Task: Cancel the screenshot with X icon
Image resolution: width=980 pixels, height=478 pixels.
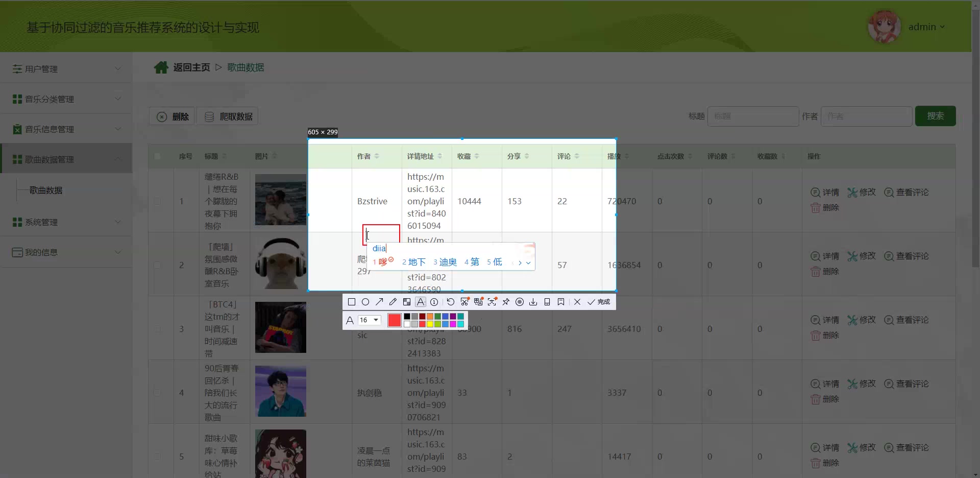Action: click(577, 302)
